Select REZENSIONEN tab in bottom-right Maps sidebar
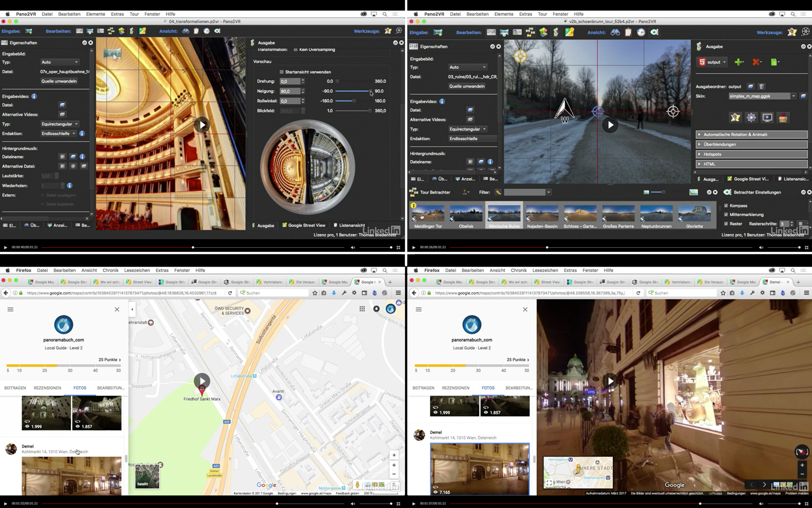Viewport: 812px width, 508px height. coord(456,388)
